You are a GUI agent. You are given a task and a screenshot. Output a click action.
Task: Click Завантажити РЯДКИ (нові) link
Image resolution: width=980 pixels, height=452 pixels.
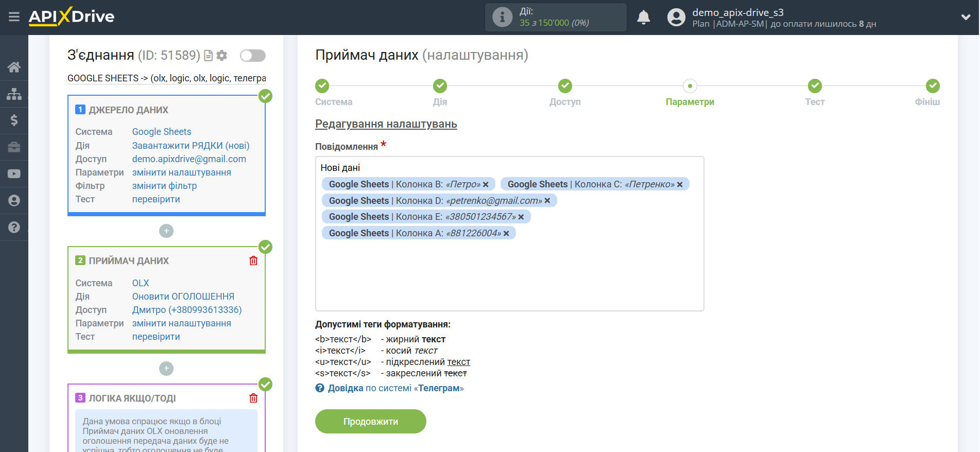point(191,146)
